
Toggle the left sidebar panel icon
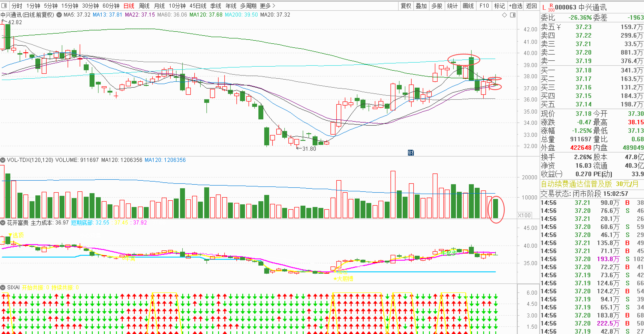pos(4,6)
